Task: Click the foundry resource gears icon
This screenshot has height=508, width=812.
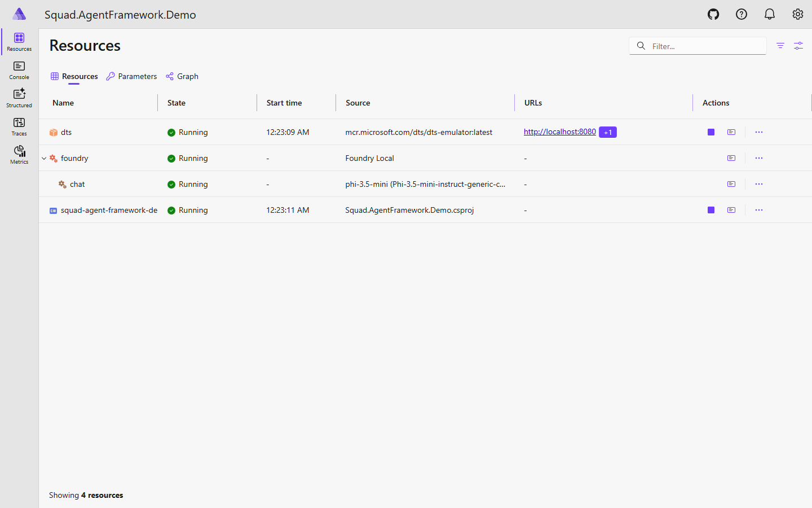Action: [x=54, y=158]
